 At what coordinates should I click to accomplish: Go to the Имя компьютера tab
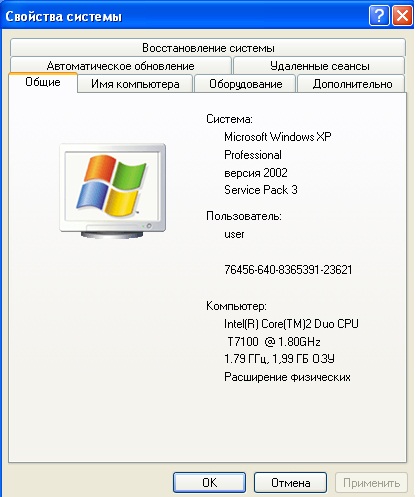point(135,84)
